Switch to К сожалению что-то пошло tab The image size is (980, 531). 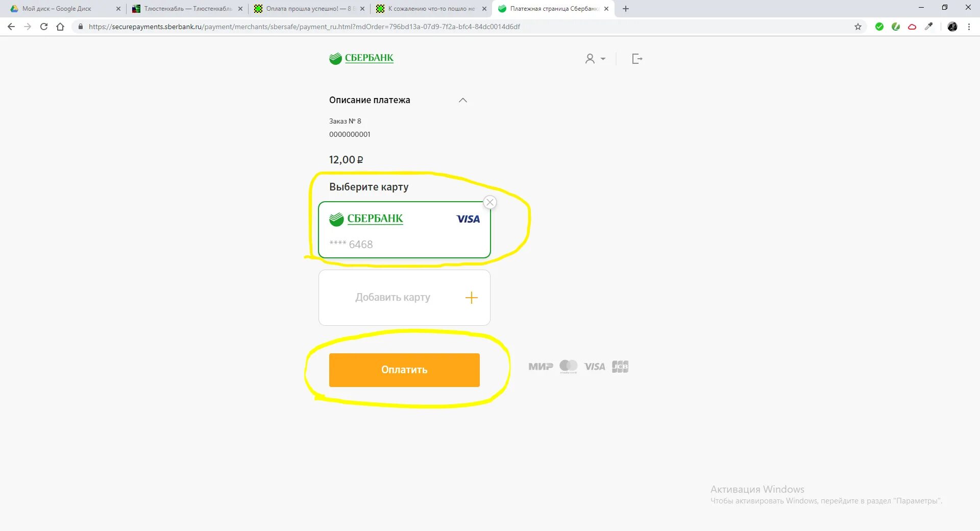point(431,9)
